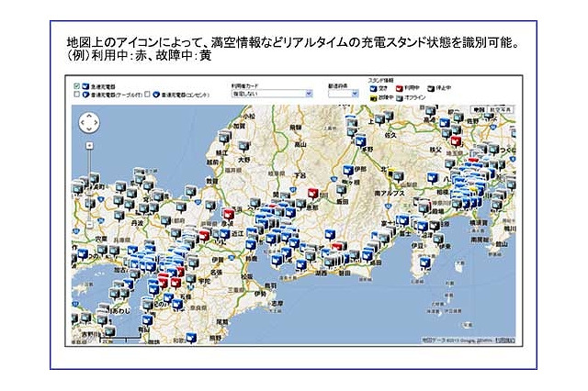Click the blue marker near 長野
This screenshot has height=391, width=588.
[360, 141]
